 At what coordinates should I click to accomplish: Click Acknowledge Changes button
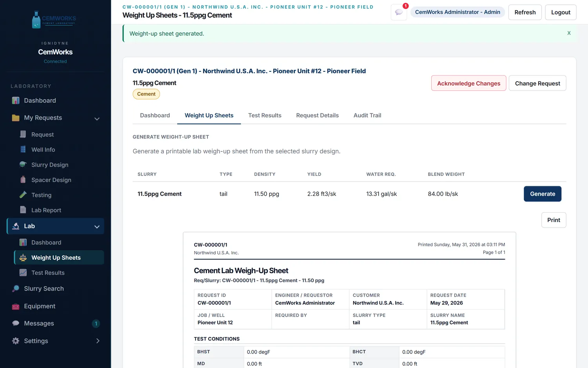468,83
